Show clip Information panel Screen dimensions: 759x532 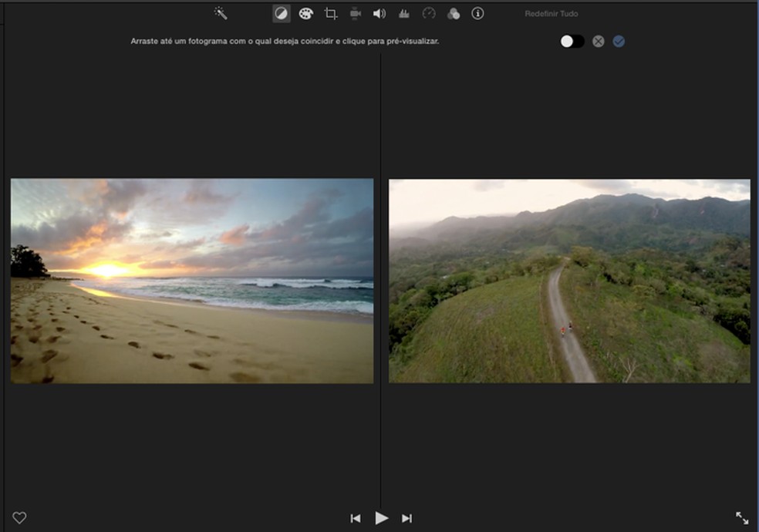(477, 13)
